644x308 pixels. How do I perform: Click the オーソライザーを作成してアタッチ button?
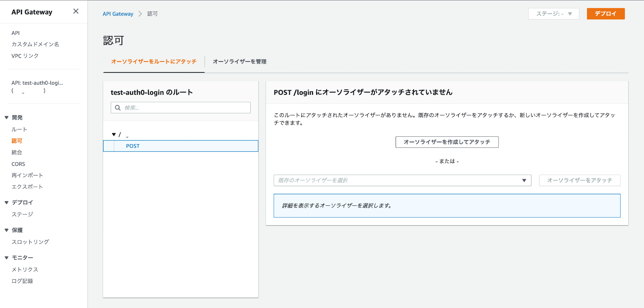point(447,142)
